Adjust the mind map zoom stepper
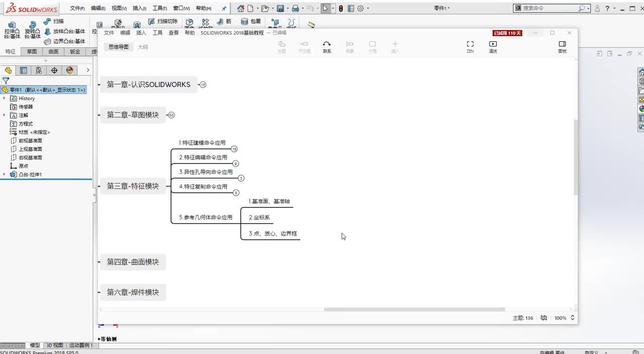Screen dimensions: 644x354 [x=573, y=318]
